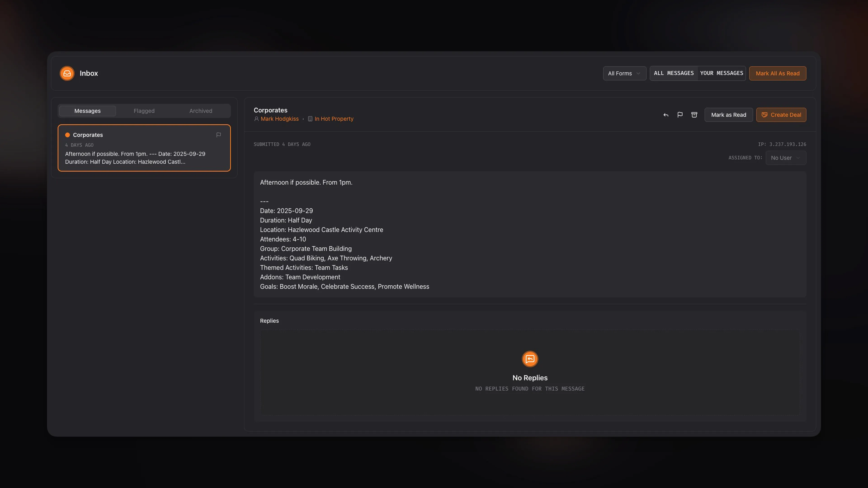Archive the message with the archive box icon
The height and width of the screenshot is (488, 868).
tap(694, 115)
